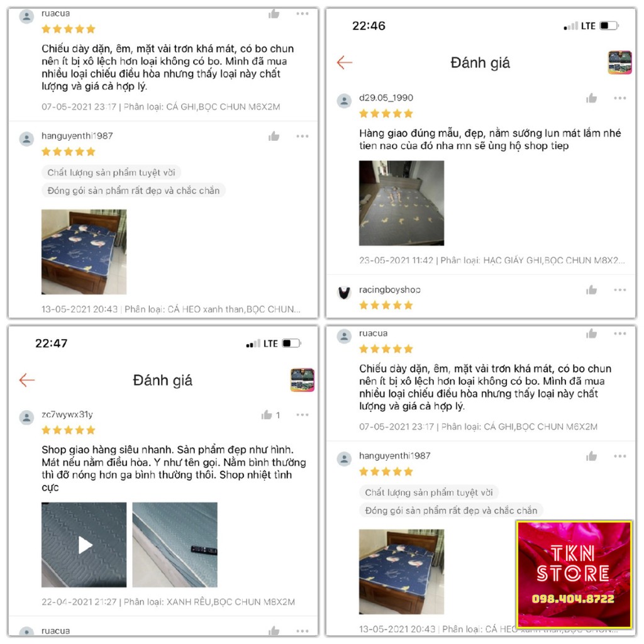Play the review video of green mat
Image resolution: width=644 pixels, height=644 pixels.
(x=84, y=545)
